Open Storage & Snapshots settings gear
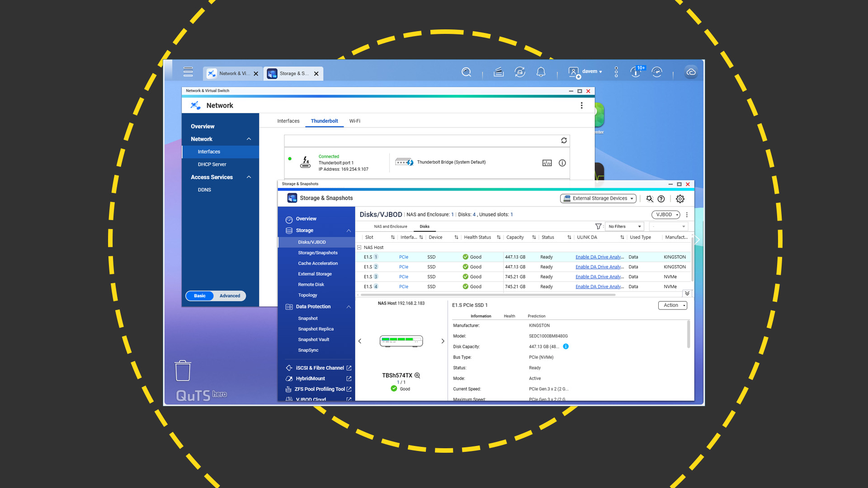Screen dimensions: 868x488 click(x=680, y=199)
